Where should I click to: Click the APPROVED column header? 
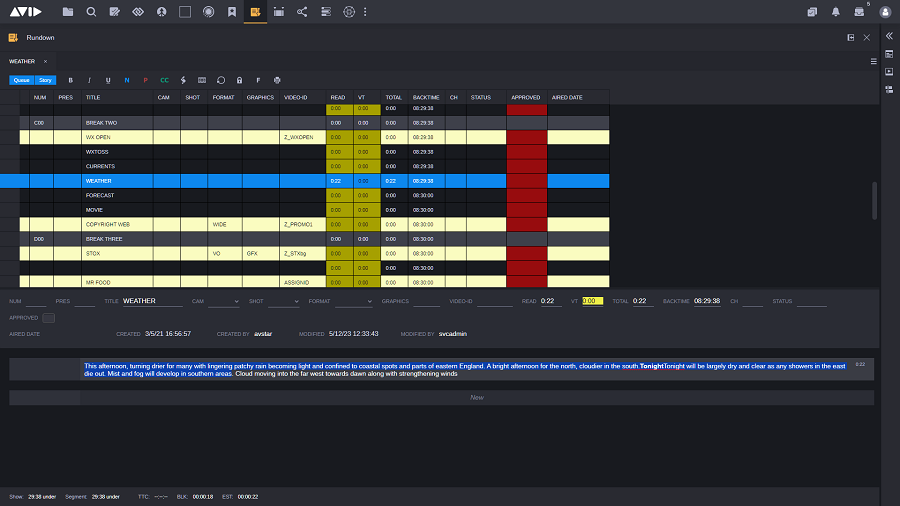tap(526, 98)
